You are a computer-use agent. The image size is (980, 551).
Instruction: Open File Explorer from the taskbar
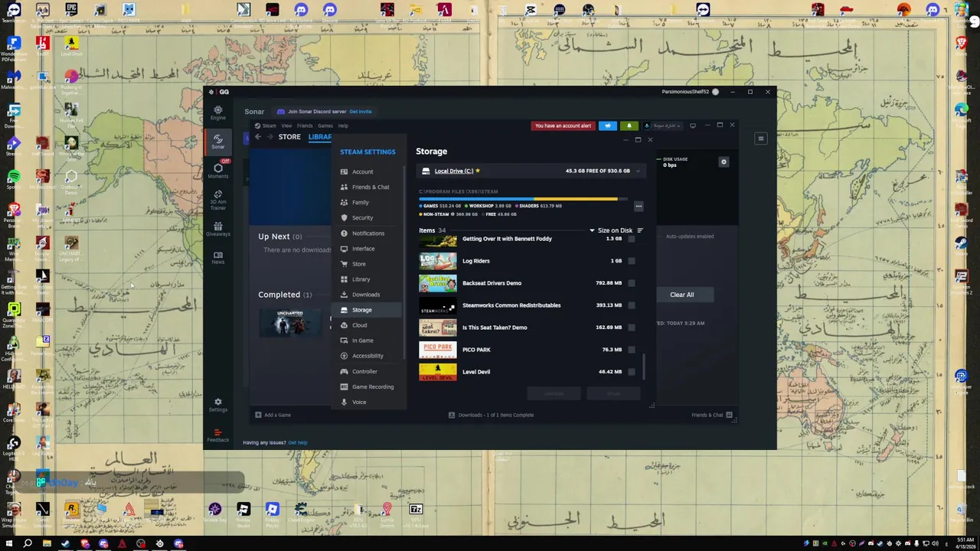[47, 544]
